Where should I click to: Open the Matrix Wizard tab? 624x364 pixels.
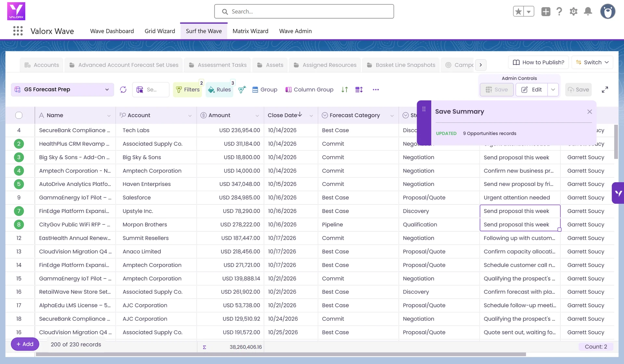pyautogui.click(x=250, y=31)
